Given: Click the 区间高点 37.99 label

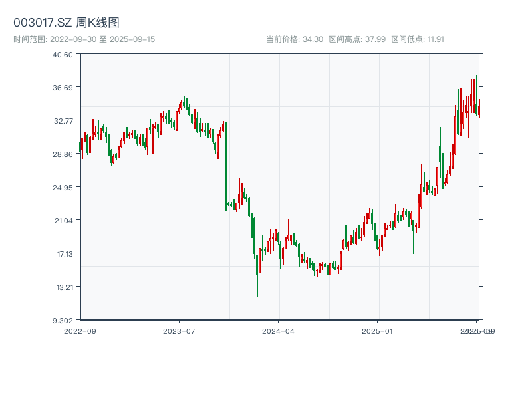Looking at the screenshot, I should click(357, 39).
